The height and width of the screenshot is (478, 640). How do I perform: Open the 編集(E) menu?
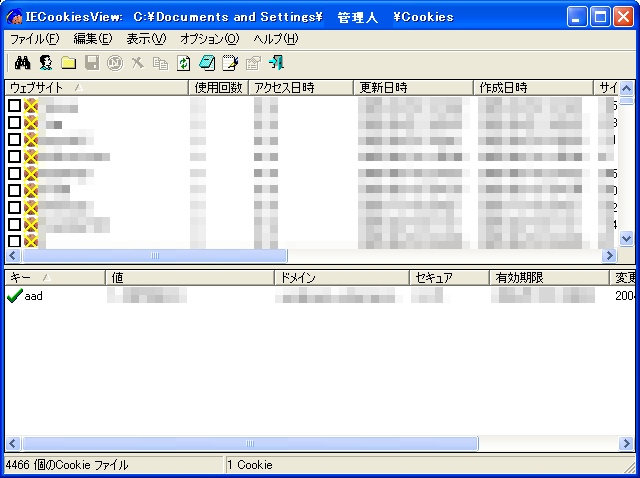pyautogui.click(x=93, y=39)
